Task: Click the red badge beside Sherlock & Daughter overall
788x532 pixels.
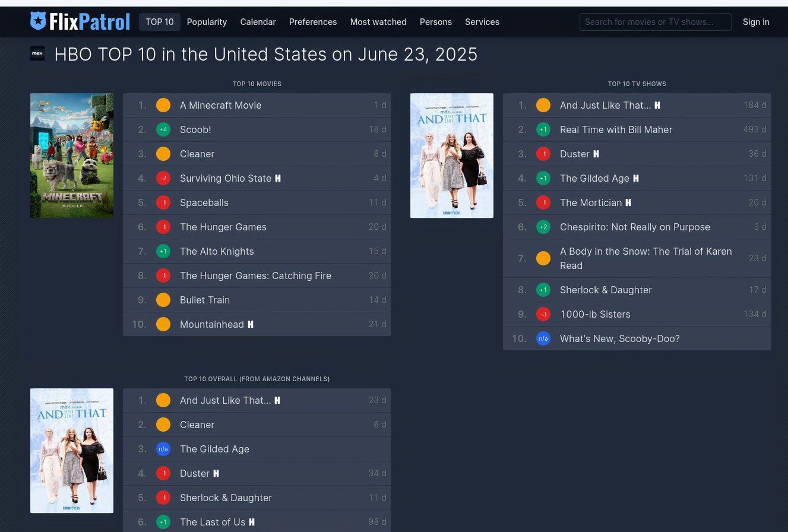Action: 163,498
